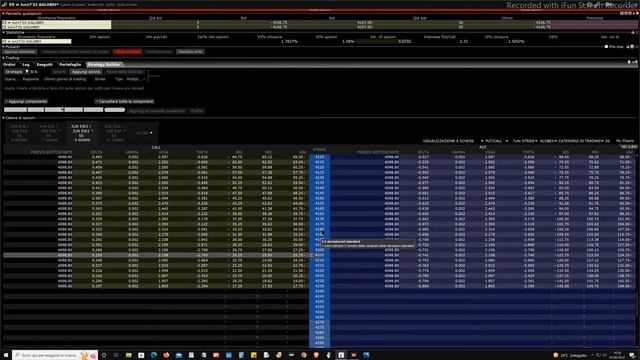Viewport: 640px width, 360px height.
Task: Select the instrument row in Statistiche
Action: click(x=36, y=41)
